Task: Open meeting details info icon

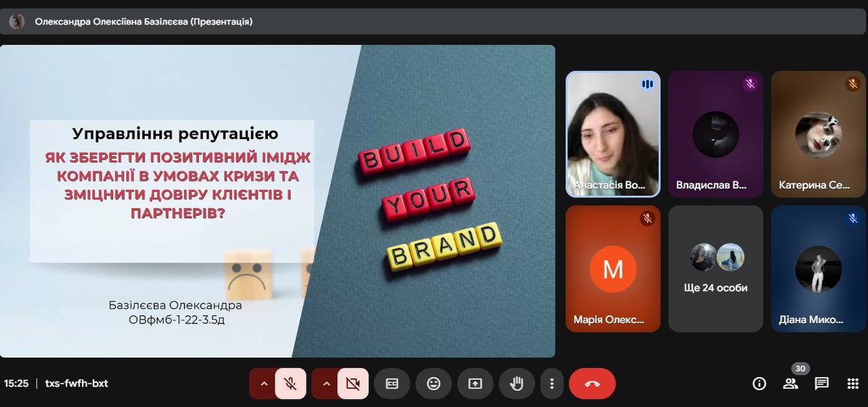Action: pos(759,384)
